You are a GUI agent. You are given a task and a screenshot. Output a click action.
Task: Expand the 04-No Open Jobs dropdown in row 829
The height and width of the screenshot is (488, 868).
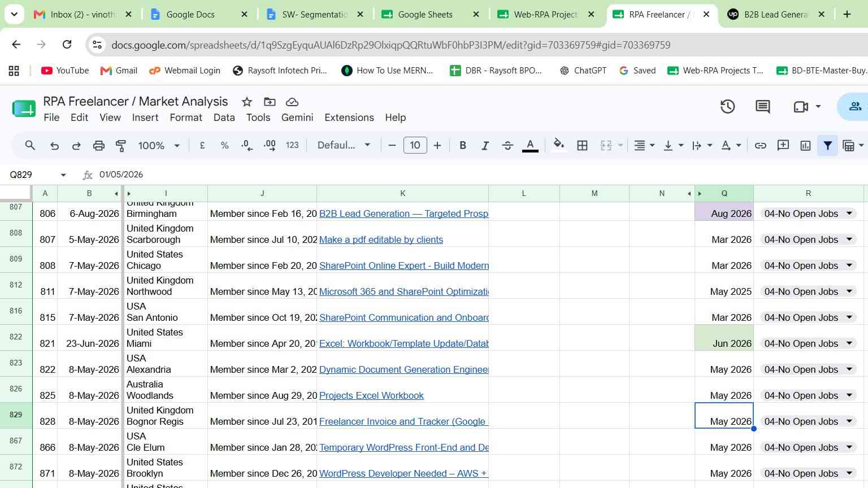849,421
